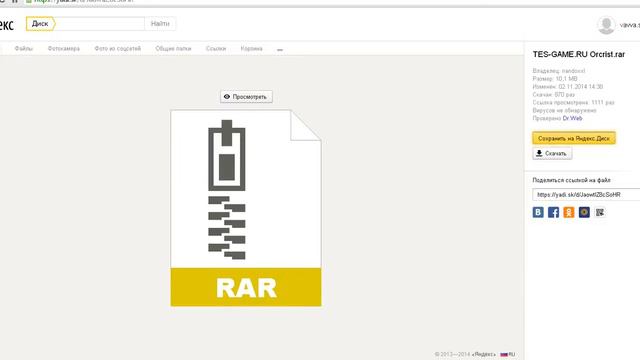
Task: Click the Просмотреть preview button
Action: click(246, 97)
